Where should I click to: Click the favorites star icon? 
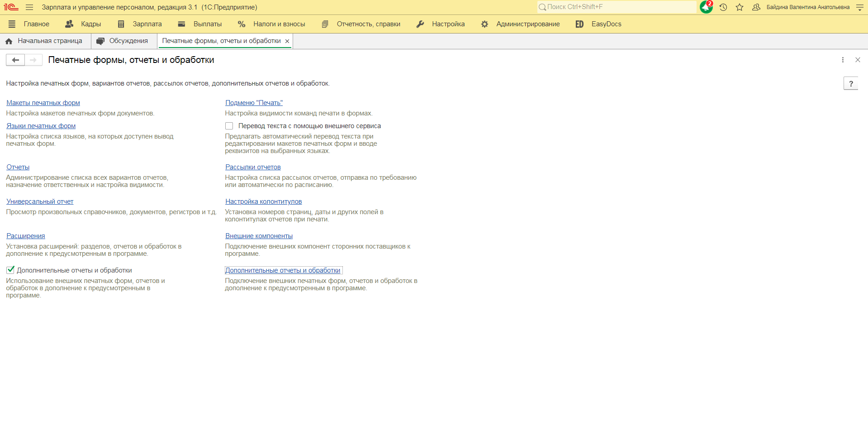[x=740, y=7]
